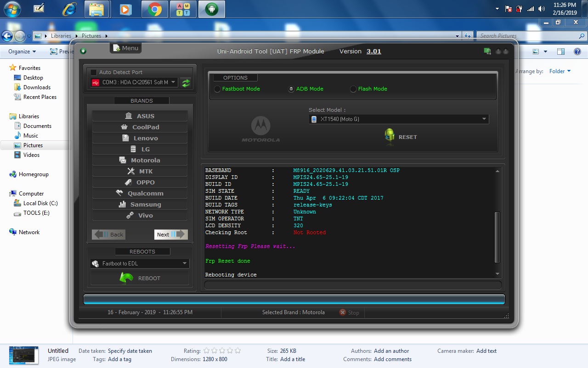Click the log scrollbar up arrow
Screen dimensions: 588x368
497,171
